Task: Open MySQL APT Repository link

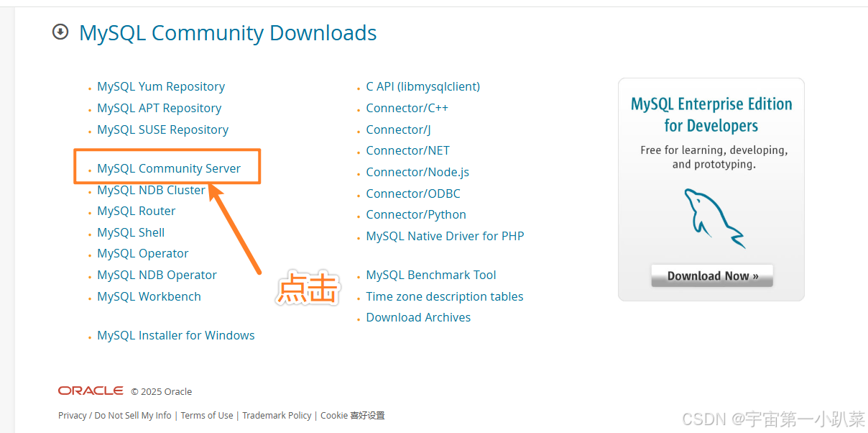Action: coord(159,108)
